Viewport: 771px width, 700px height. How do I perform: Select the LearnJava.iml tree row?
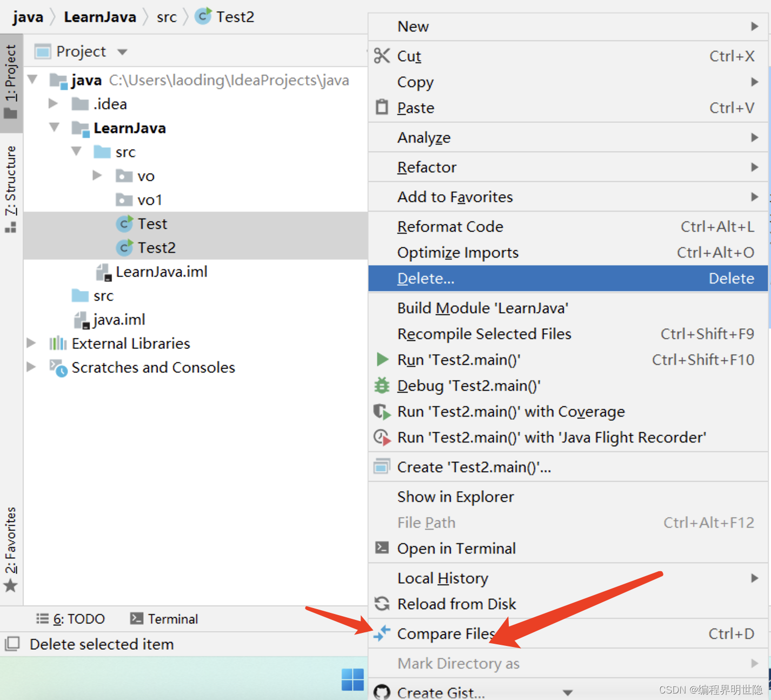(x=196, y=272)
